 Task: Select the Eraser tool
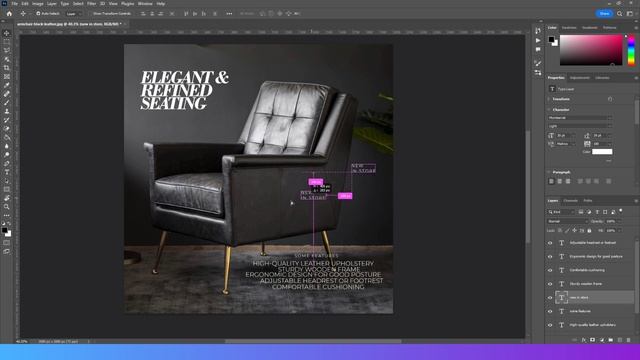[7, 129]
